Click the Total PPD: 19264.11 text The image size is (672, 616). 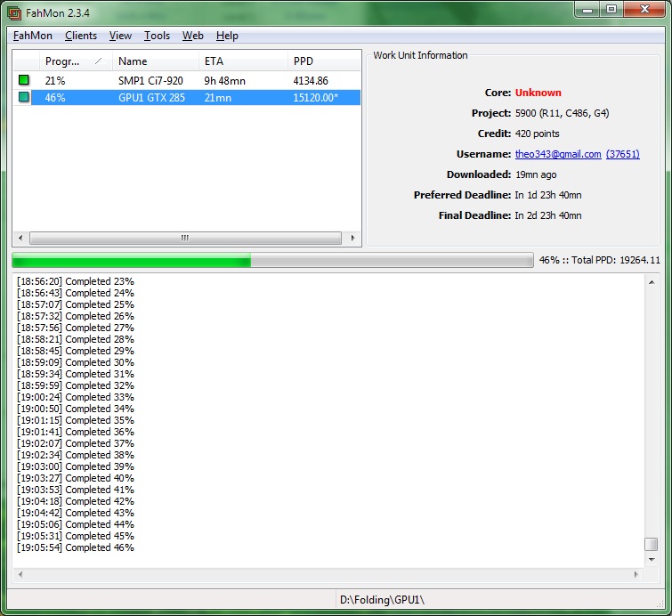tap(615, 260)
